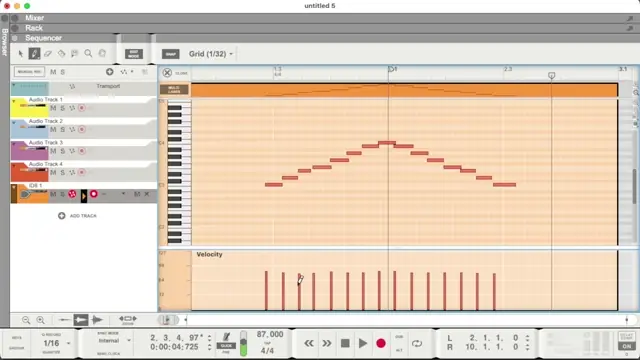Select the Hand tool
Viewport: 640px width, 360px height.
(x=102, y=53)
